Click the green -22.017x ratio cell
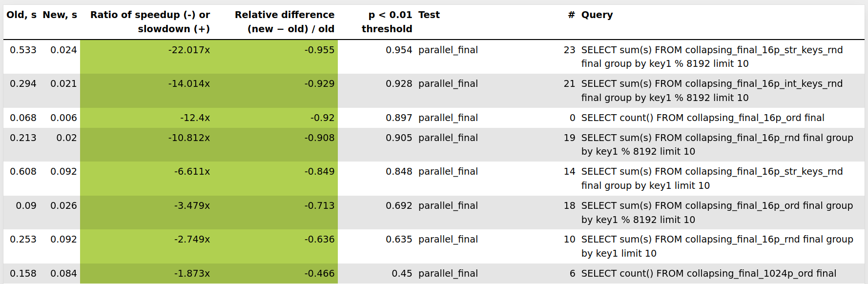 [x=189, y=50]
